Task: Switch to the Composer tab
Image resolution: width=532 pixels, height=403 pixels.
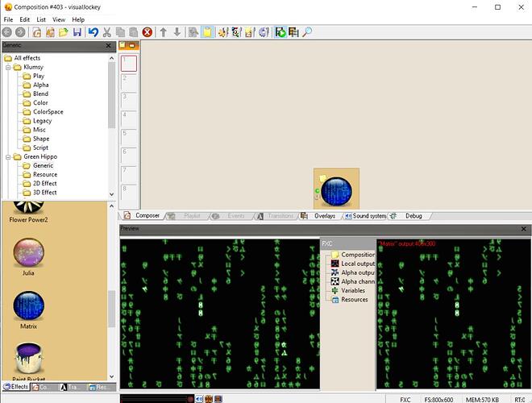Action: [143, 216]
